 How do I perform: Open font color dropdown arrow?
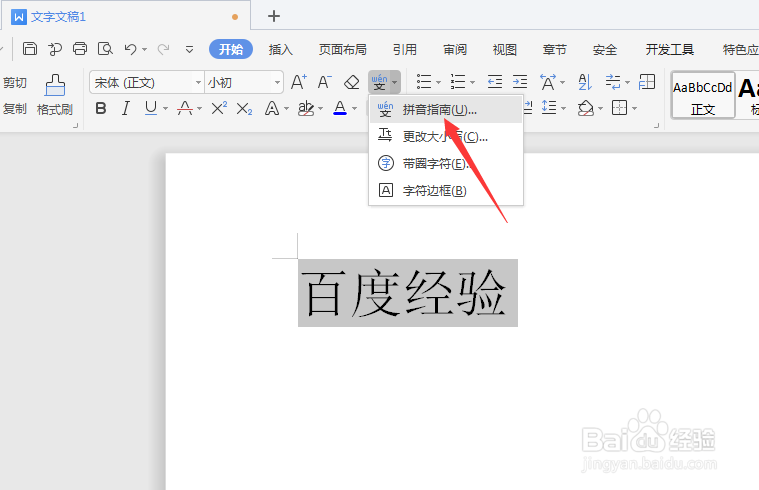pyautogui.click(x=354, y=109)
